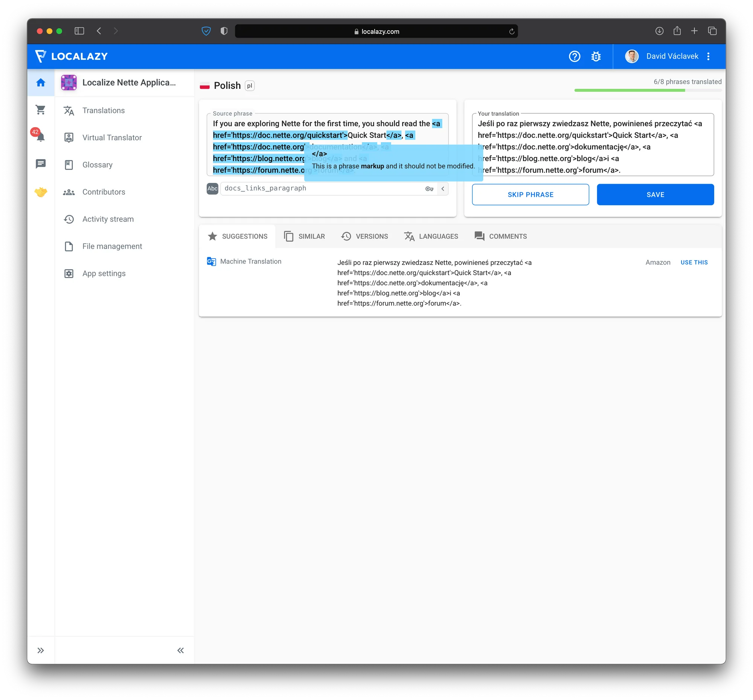The width and height of the screenshot is (753, 700).
Task: Click Use This on machine translation
Action: click(694, 262)
